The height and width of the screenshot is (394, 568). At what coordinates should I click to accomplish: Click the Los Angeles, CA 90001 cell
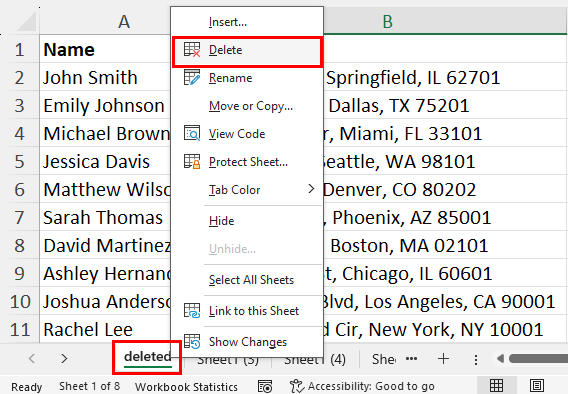click(446, 302)
